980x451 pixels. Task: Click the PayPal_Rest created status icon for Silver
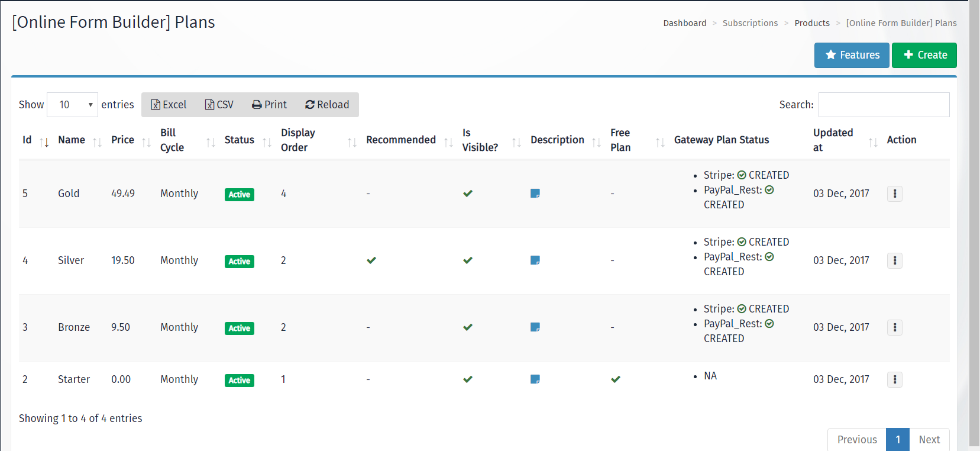pyautogui.click(x=769, y=257)
